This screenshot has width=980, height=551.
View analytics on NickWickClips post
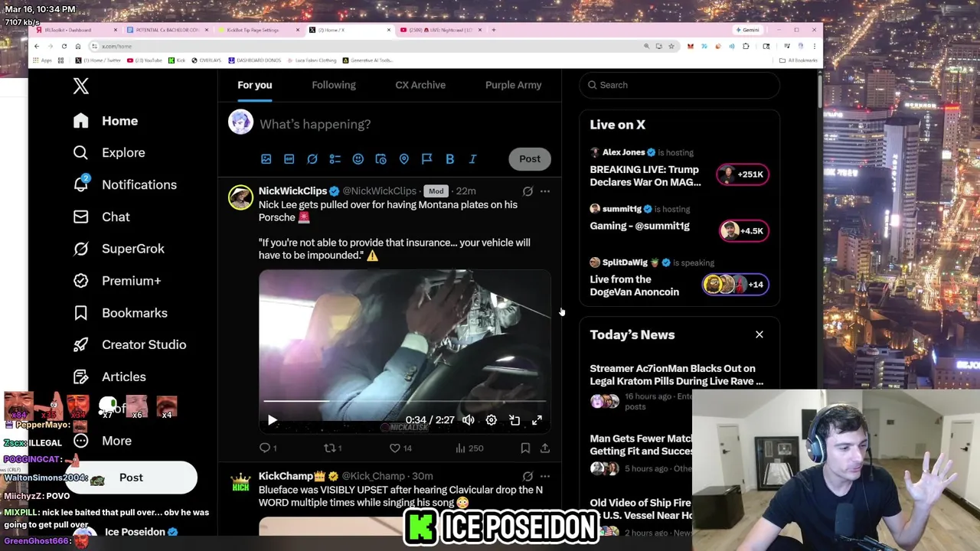[469, 448]
